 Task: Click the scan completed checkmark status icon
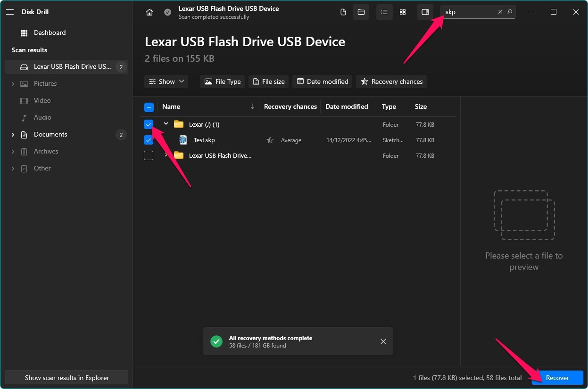pos(167,12)
